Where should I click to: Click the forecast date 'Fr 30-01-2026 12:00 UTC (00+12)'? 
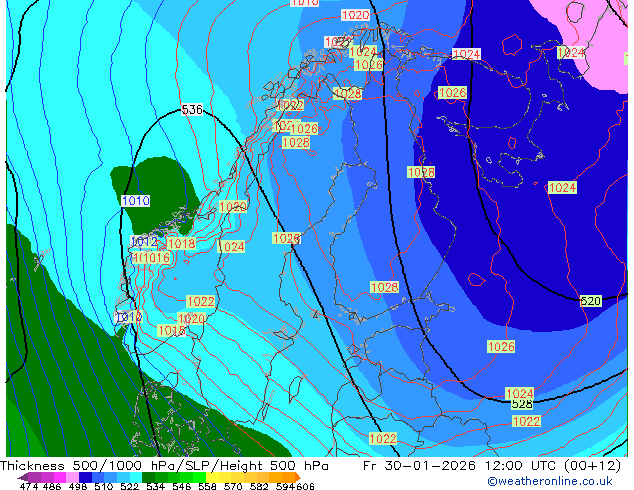coord(492,466)
